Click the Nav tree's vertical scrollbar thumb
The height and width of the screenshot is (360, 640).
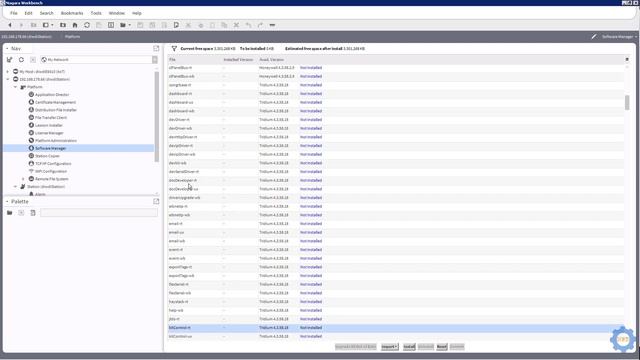pos(156,117)
